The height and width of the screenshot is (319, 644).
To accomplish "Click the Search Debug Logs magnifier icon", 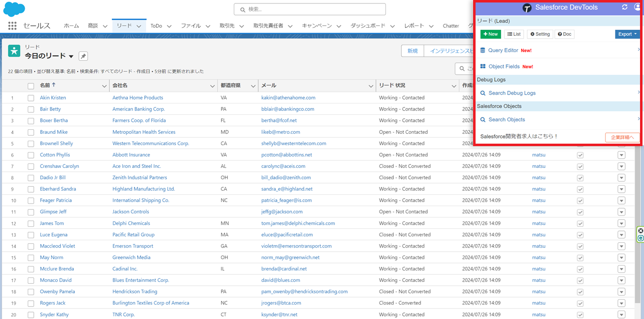I will (482, 93).
